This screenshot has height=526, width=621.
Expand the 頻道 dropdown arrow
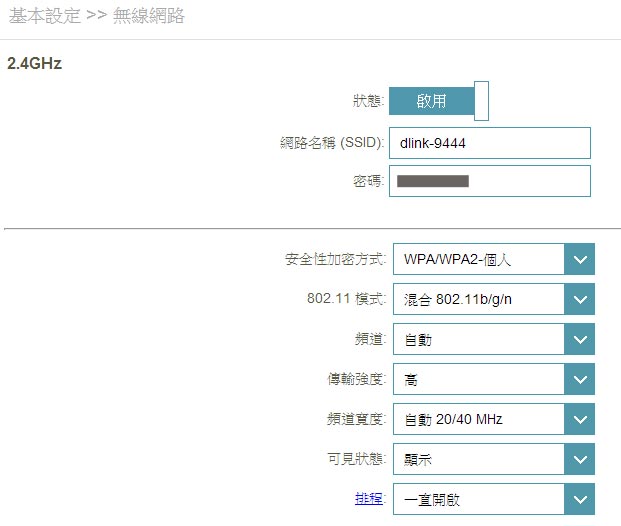(580, 340)
